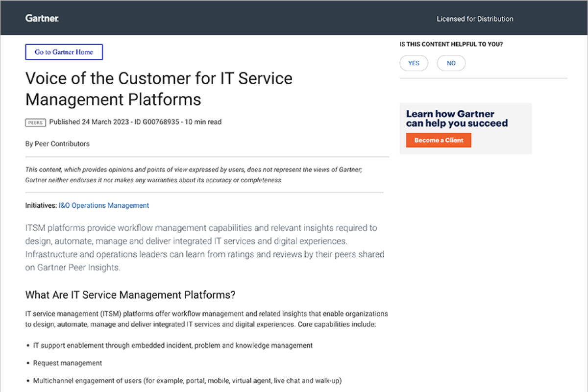Click the IS THIS CONTENT HELPFUL TO YOU label
This screenshot has width=588, height=392.
point(451,44)
